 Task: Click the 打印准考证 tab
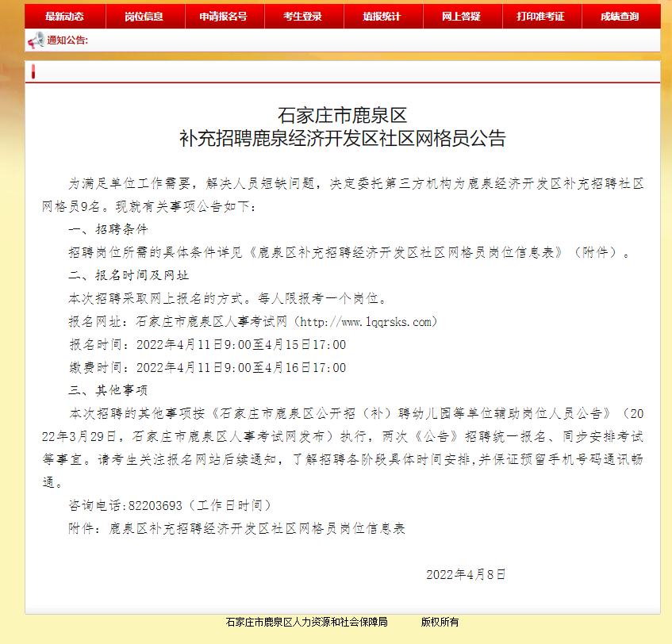(x=541, y=17)
